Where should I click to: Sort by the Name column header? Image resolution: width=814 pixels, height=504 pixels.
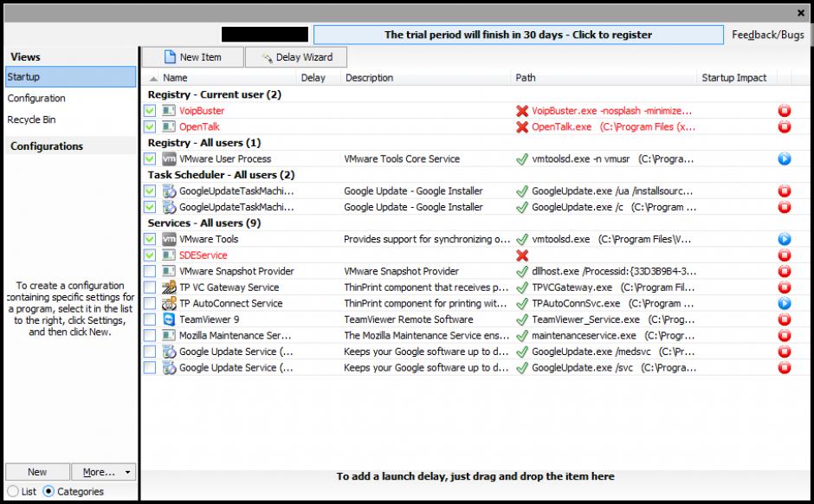(x=175, y=78)
